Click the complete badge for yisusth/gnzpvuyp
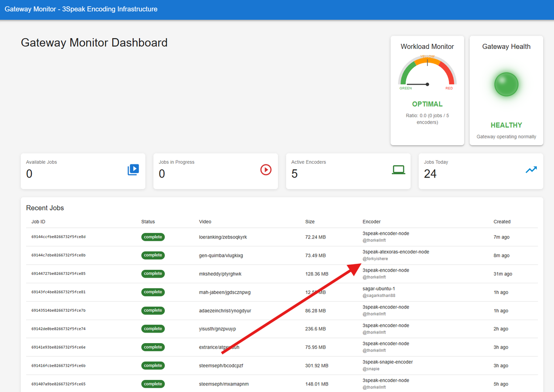Image resolution: width=554 pixels, height=392 pixels. pyautogui.click(x=153, y=329)
